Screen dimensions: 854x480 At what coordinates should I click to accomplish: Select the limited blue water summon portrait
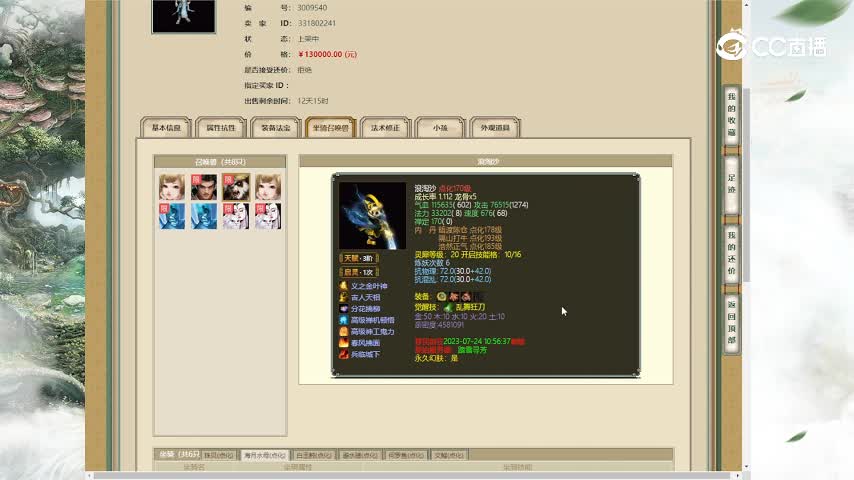pos(172,216)
